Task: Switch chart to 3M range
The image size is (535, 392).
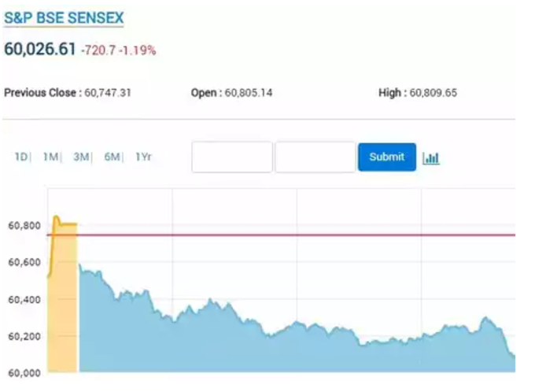Action: pyautogui.click(x=81, y=157)
